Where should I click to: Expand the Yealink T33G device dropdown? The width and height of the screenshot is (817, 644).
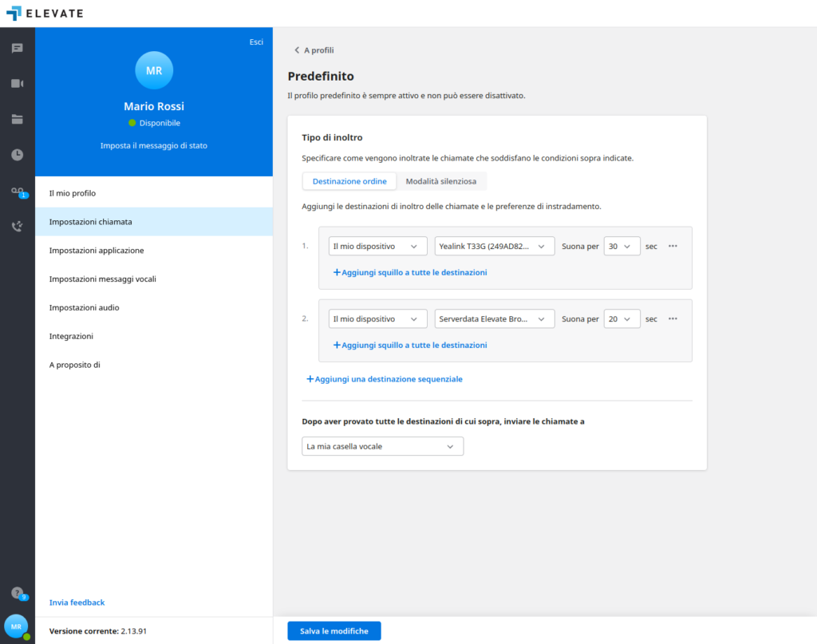[x=495, y=247]
